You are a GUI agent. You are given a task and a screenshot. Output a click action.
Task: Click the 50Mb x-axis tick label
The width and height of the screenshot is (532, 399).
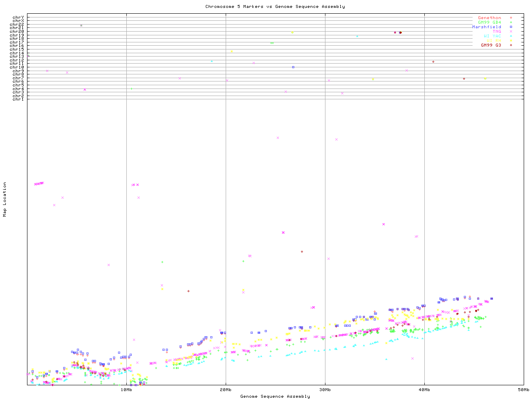(523, 390)
